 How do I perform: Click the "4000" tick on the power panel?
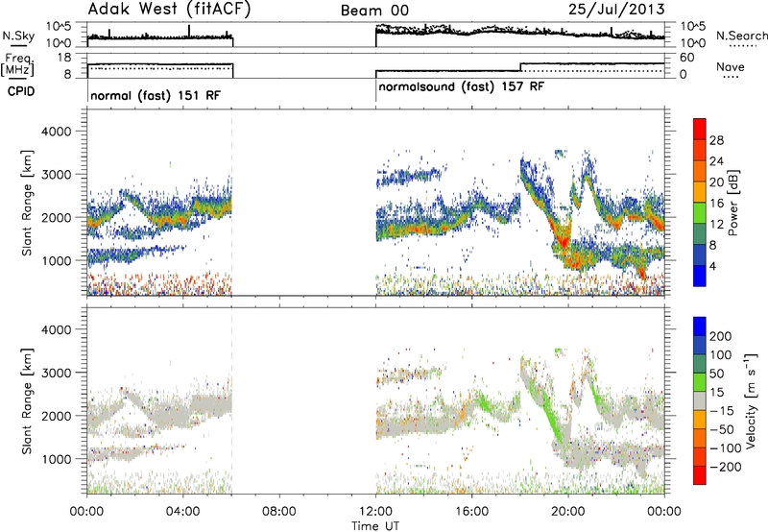(57, 132)
